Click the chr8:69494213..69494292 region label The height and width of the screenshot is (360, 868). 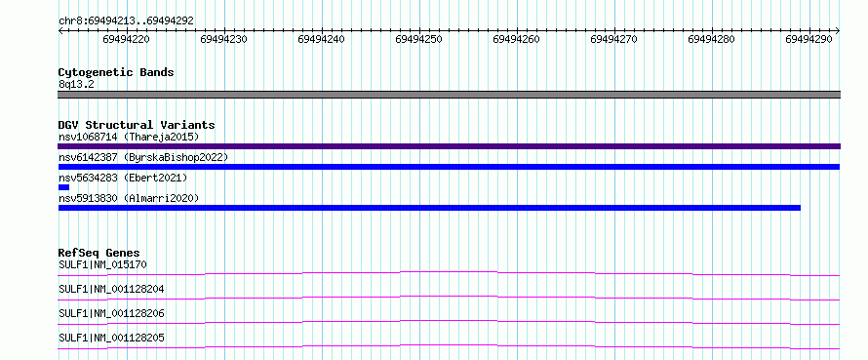click(x=126, y=21)
